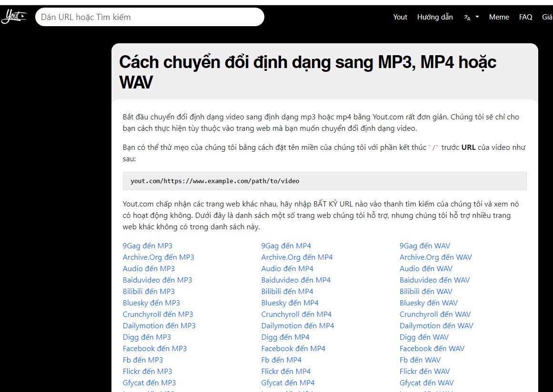Open Crunchyroll đến MP4 link
The width and height of the screenshot is (553, 392).
click(x=296, y=314)
